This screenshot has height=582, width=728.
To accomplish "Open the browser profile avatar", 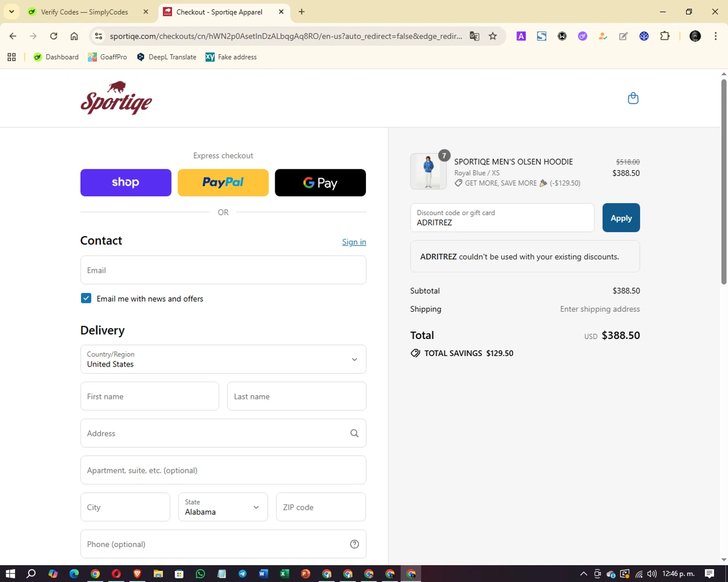I will tap(695, 36).
